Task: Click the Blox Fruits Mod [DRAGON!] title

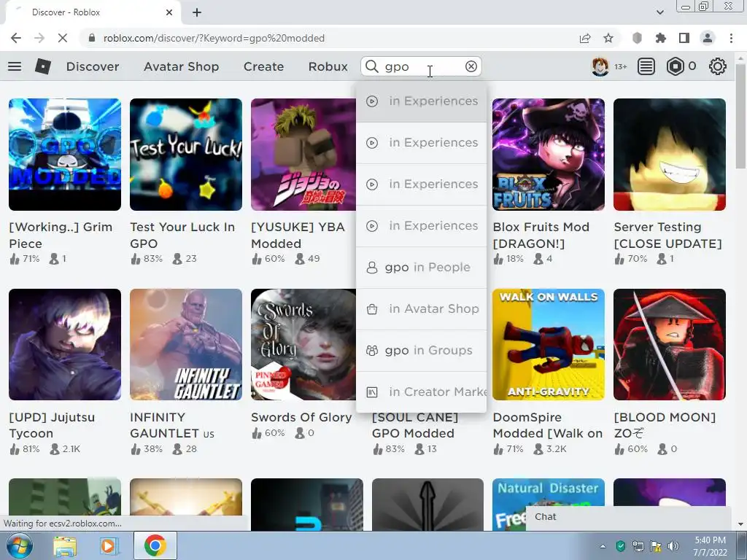Action: (541, 236)
